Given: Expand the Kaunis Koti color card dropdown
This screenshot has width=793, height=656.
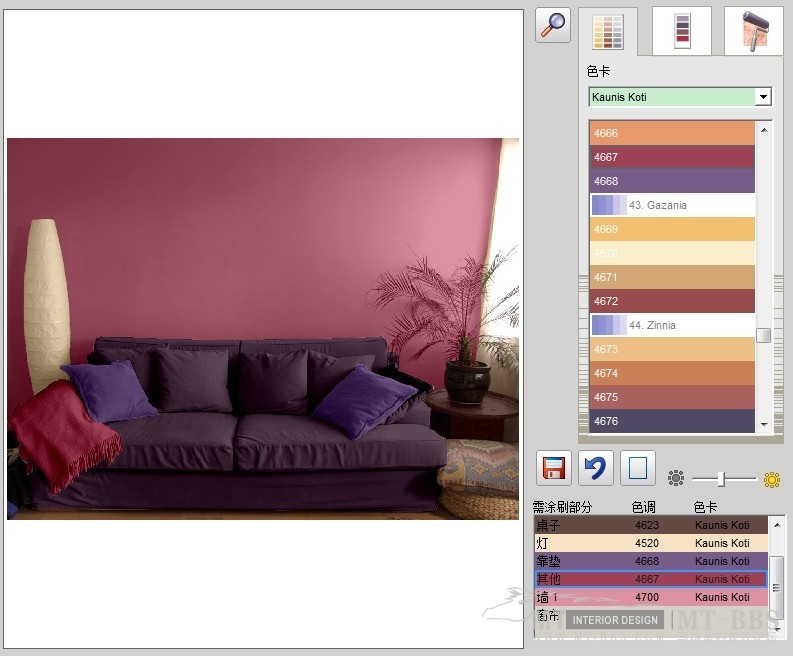Looking at the screenshot, I should [x=763, y=97].
